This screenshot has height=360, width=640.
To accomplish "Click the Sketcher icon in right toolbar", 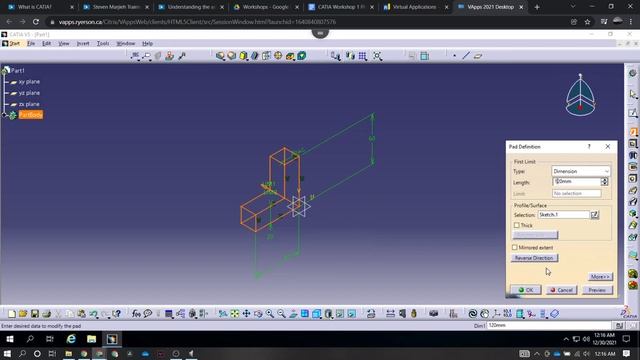I will point(633,112).
